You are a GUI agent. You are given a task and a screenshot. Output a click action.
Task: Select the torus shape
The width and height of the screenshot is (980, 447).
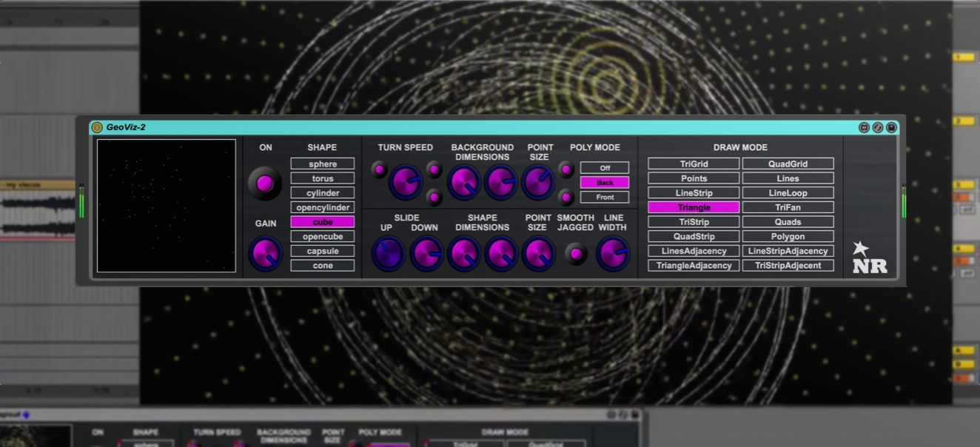(323, 178)
